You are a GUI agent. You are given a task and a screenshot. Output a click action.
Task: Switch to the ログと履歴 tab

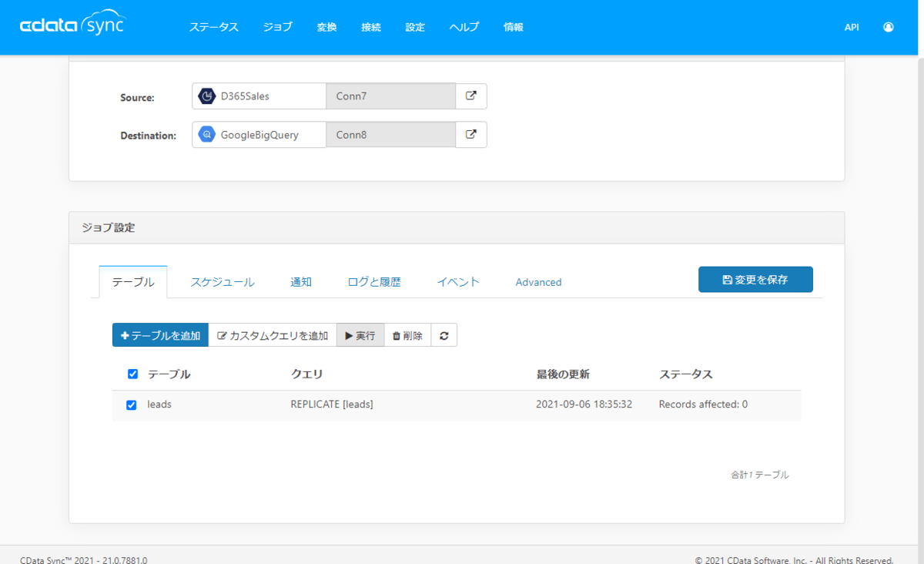click(374, 282)
